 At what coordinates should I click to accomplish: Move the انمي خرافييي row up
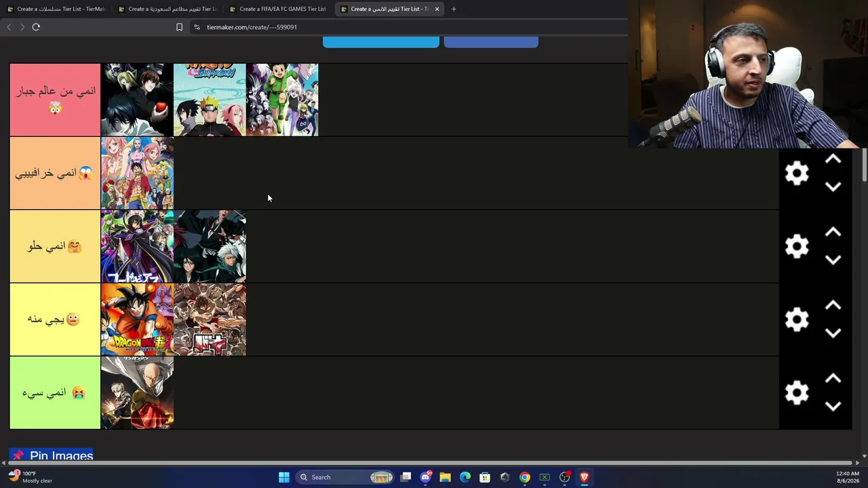(x=833, y=159)
